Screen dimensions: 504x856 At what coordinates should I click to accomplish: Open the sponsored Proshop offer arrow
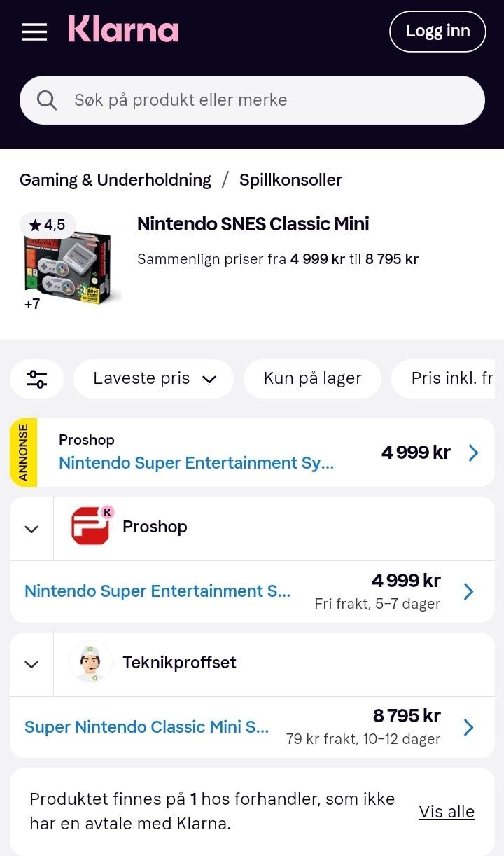point(473,453)
